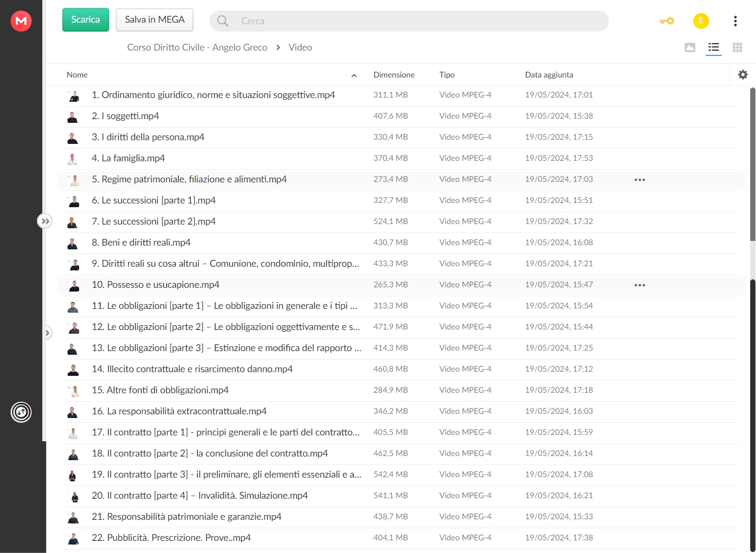756x553 pixels.
Task: Click the Video breadcrumb
Action: (300, 47)
